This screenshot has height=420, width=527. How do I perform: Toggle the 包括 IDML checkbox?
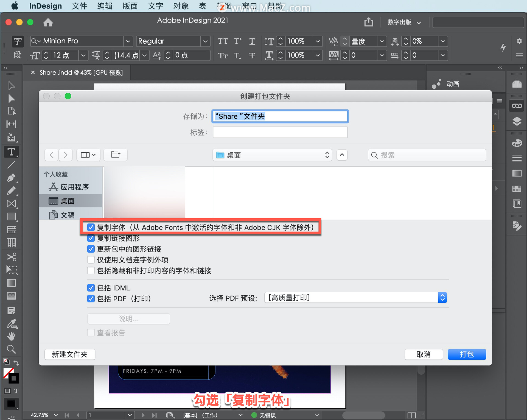pyautogui.click(x=91, y=288)
